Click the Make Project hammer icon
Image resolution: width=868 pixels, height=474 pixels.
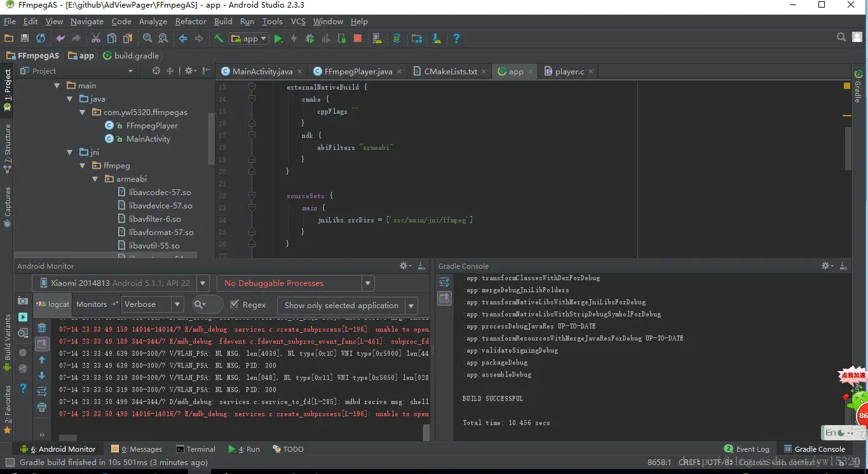(219, 39)
